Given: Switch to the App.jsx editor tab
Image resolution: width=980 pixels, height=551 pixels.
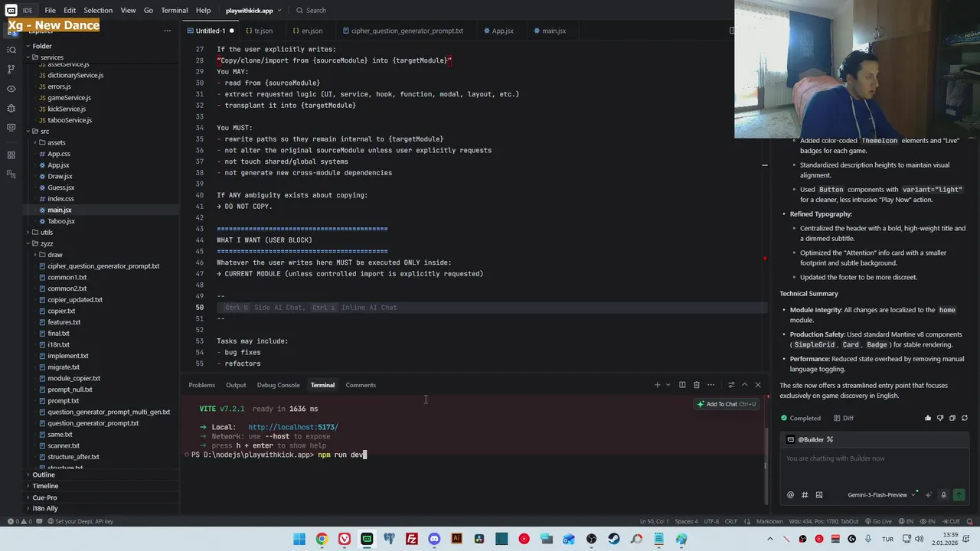Looking at the screenshot, I should coord(501,31).
